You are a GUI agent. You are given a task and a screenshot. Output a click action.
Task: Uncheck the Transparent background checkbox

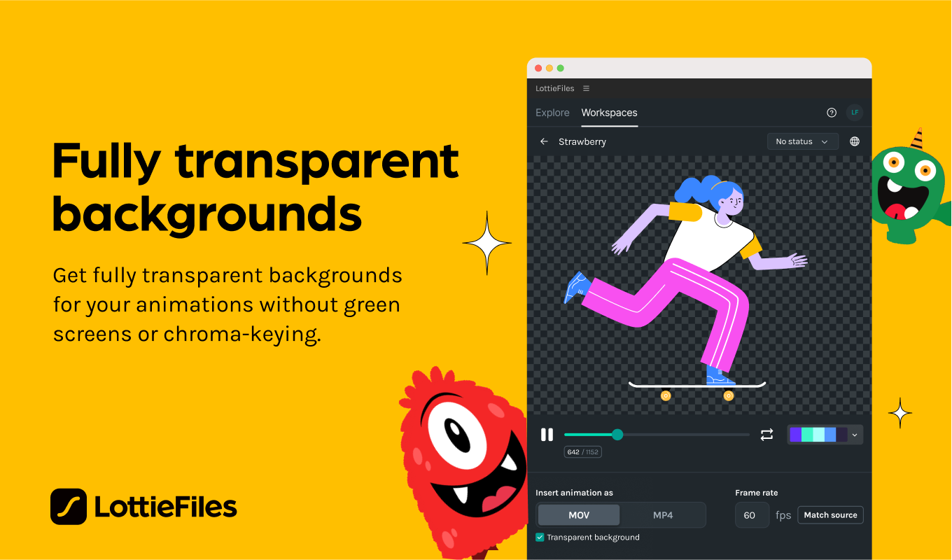tap(540, 538)
